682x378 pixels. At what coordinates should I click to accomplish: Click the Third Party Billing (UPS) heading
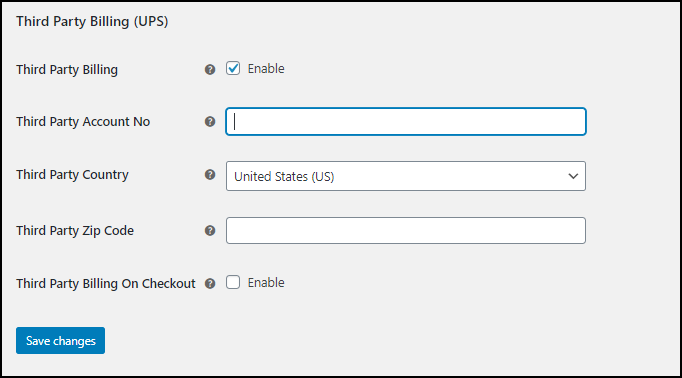[92, 21]
